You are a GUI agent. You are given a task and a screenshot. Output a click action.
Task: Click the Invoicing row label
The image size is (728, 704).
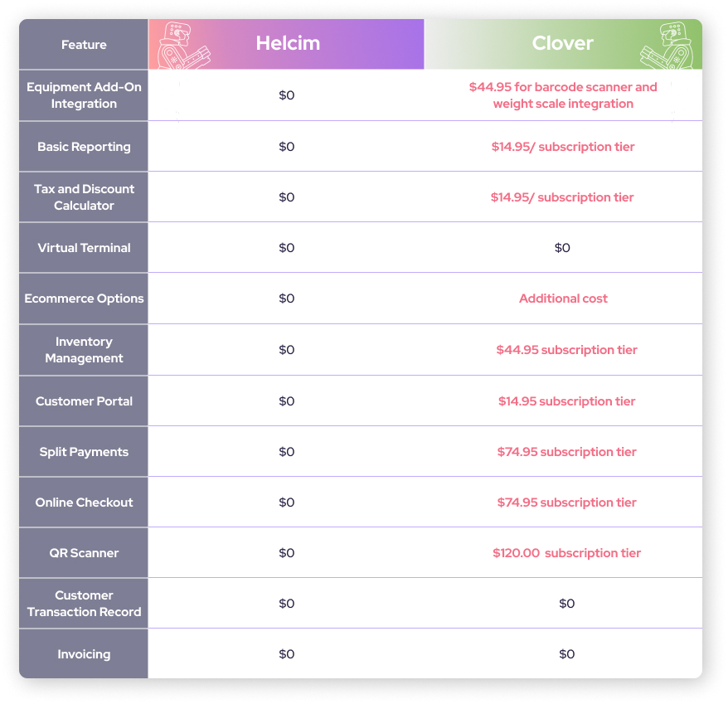tap(84, 654)
